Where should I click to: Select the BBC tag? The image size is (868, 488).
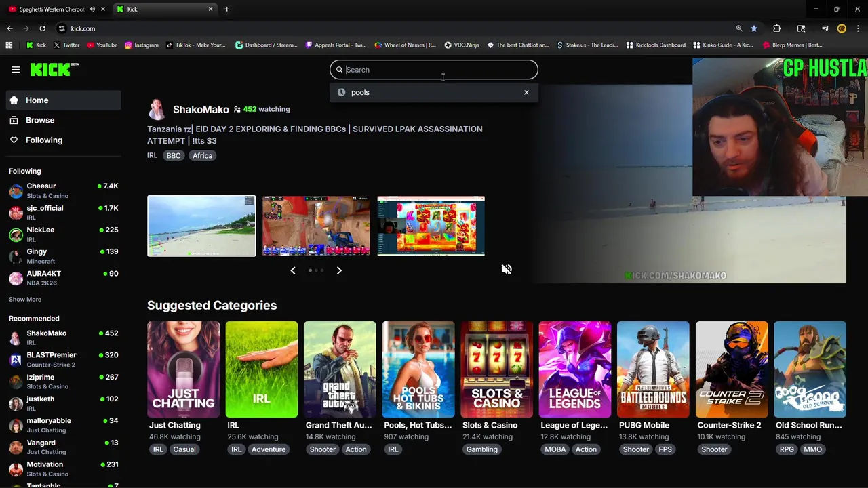pyautogui.click(x=174, y=155)
